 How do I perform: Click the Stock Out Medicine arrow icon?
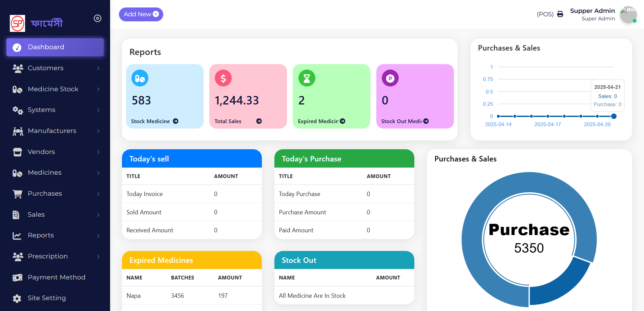click(x=426, y=121)
